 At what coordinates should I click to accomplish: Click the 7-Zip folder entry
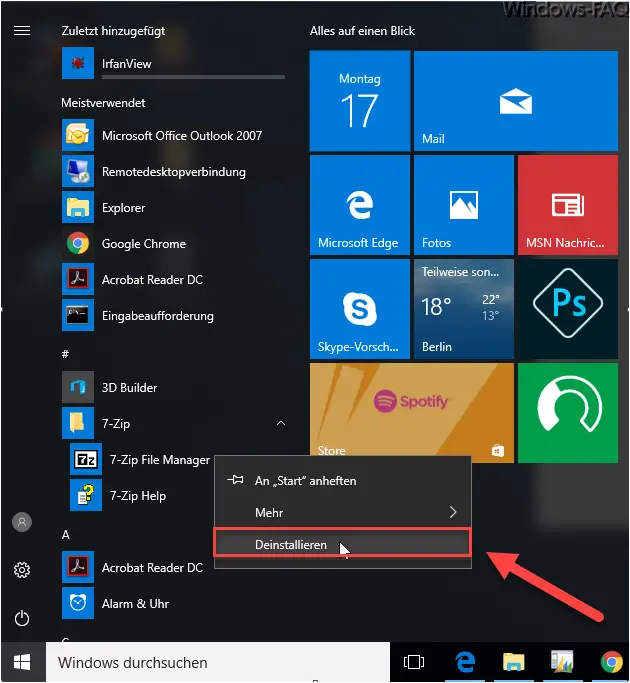(174, 423)
